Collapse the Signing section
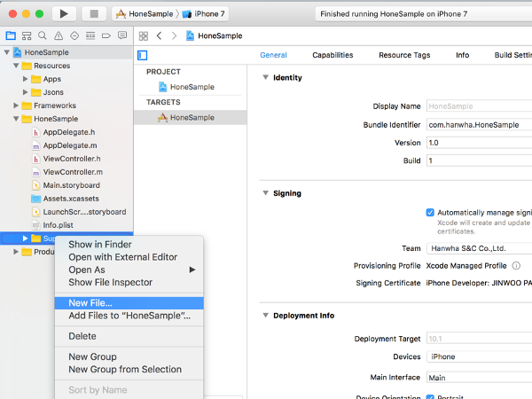Viewport: 532px width, 399px height. click(266, 193)
